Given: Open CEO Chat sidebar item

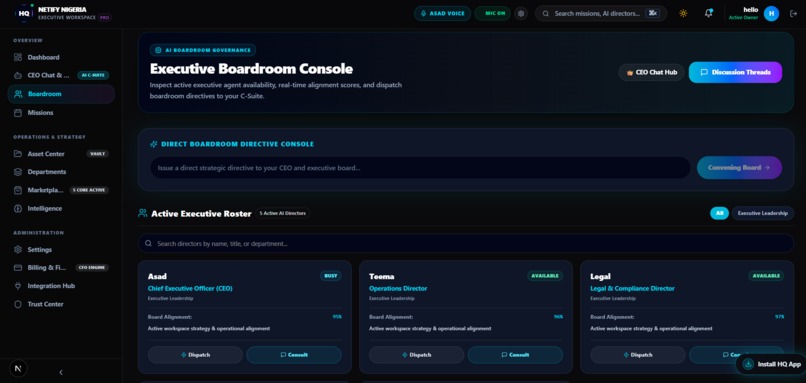Looking at the screenshot, I should (x=61, y=75).
